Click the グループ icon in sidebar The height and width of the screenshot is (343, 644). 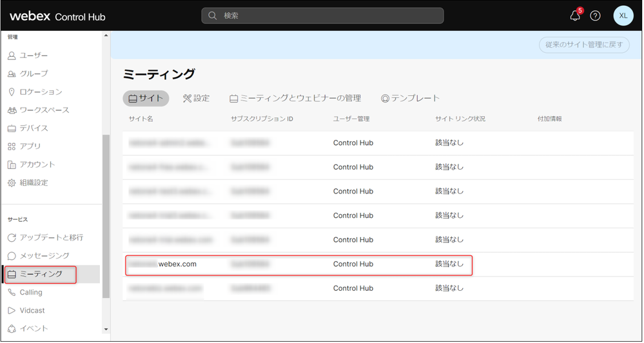click(x=12, y=74)
